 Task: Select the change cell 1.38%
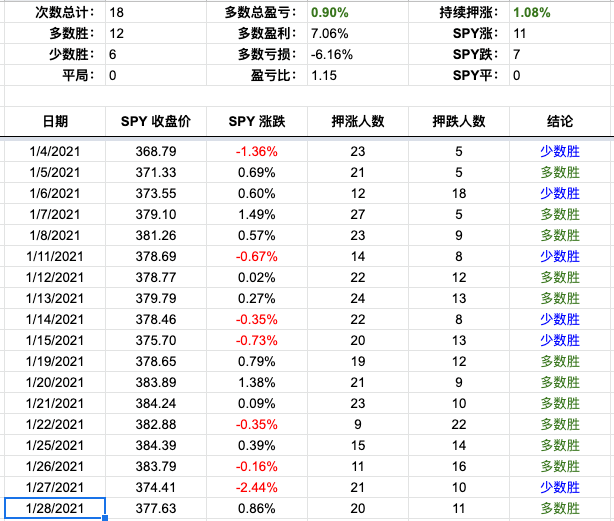click(257, 382)
